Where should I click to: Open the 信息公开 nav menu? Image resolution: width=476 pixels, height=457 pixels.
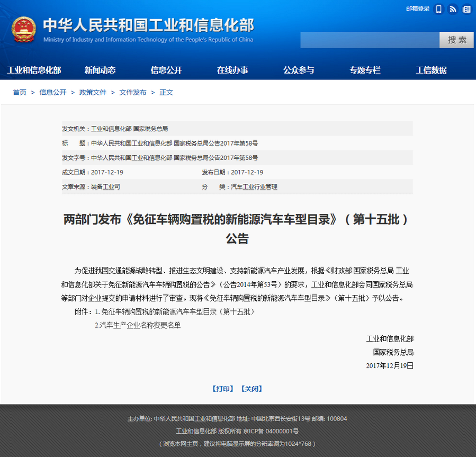click(166, 70)
